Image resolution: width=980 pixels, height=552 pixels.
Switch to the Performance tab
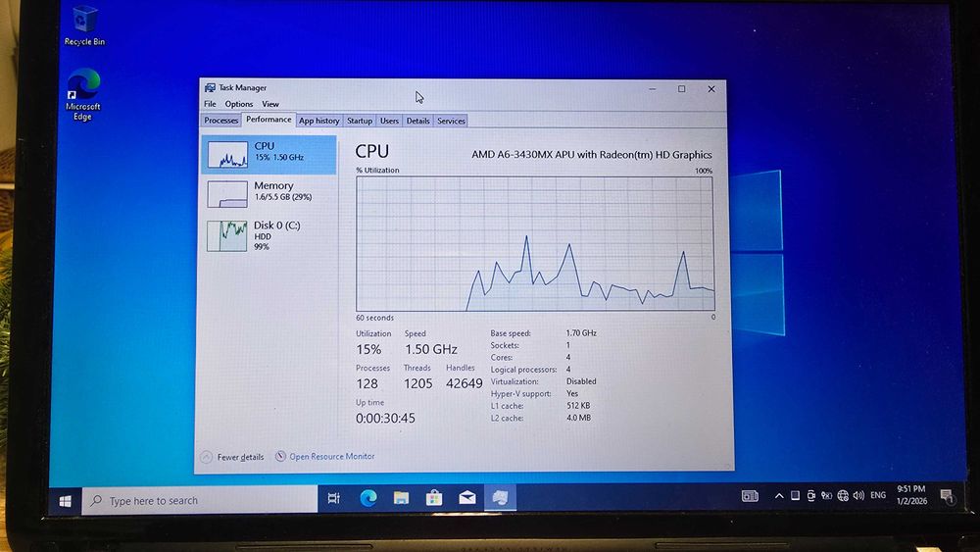269,120
